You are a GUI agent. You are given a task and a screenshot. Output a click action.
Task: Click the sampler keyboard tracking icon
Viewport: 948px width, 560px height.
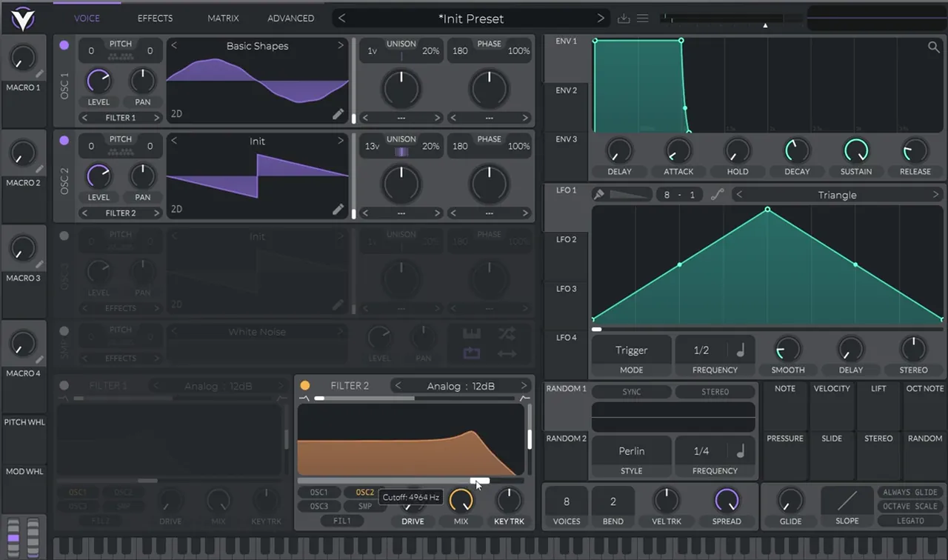pos(472,333)
